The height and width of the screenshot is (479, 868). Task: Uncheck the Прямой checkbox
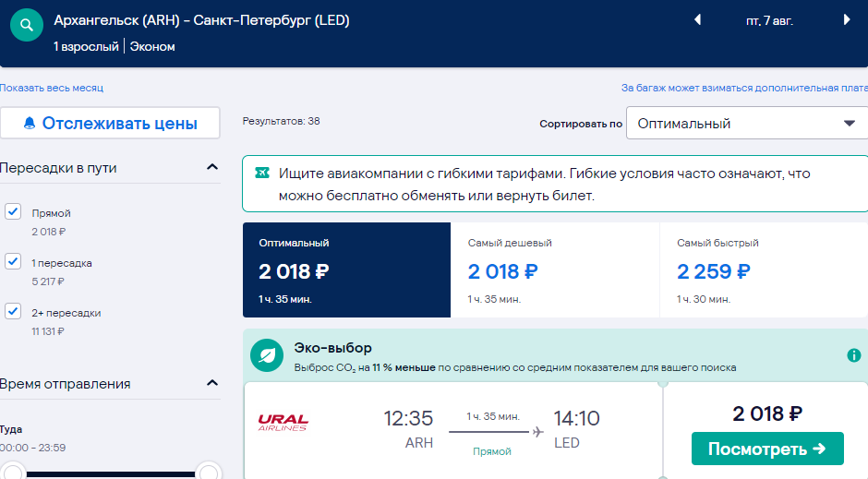pyautogui.click(x=13, y=211)
